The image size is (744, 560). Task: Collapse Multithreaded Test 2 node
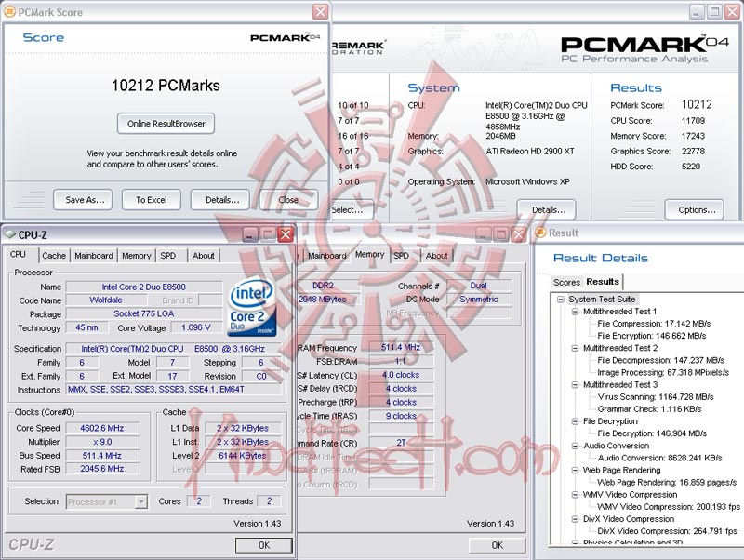575,348
